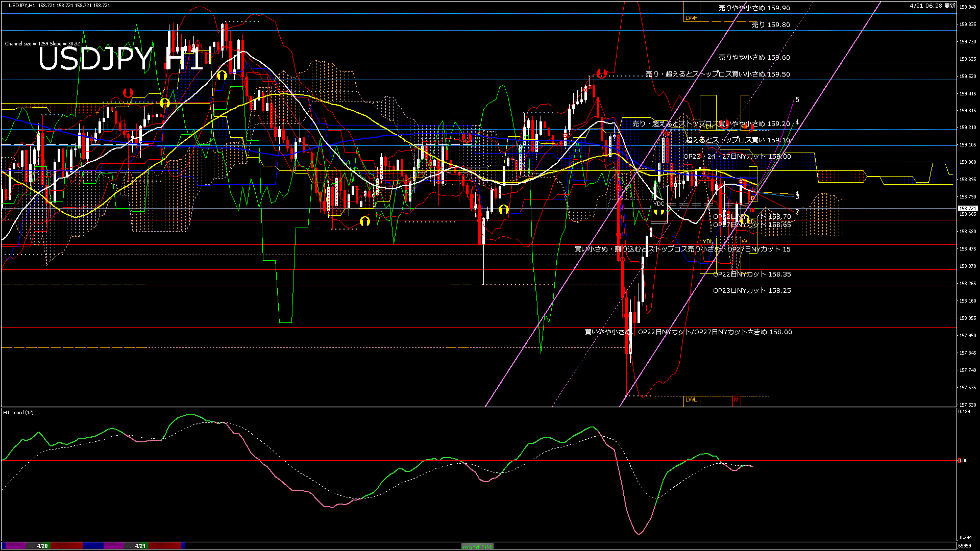Click the 更新 timestamp at top right
This screenshot has height=551, width=980.
[x=933, y=6]
